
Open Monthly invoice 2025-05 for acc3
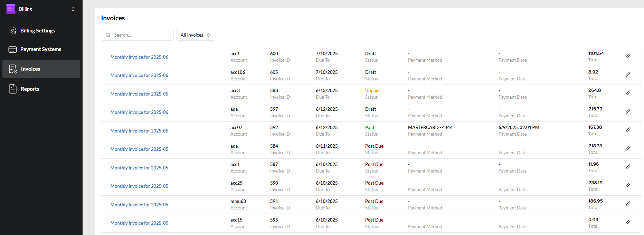tap(139, 94)
